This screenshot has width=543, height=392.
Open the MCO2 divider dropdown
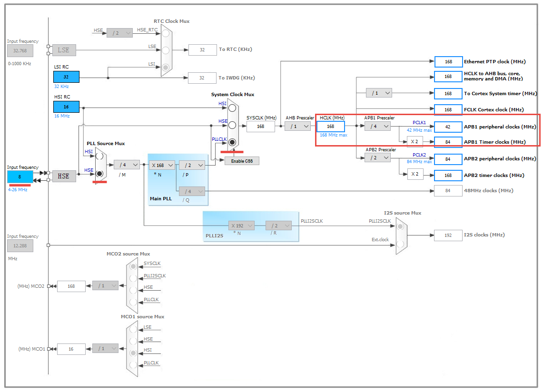(105, 286)
